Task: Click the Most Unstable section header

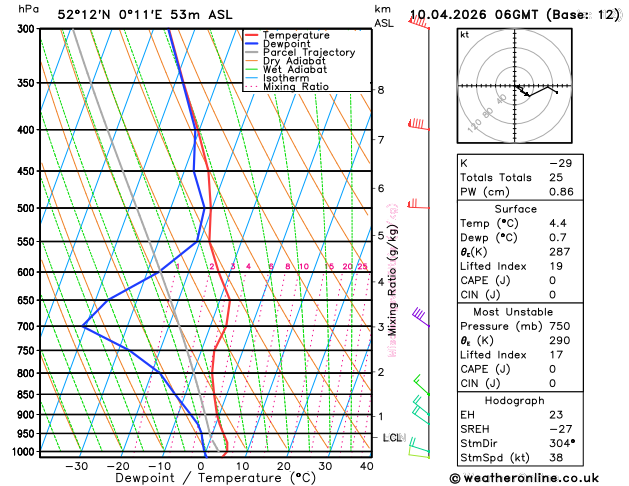Action: (513, 312)
